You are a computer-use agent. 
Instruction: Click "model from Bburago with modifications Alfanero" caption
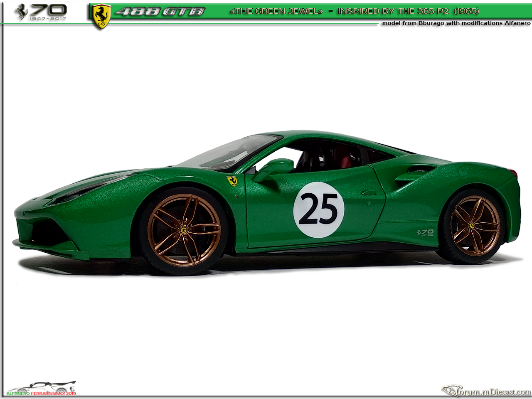point(456,23)
